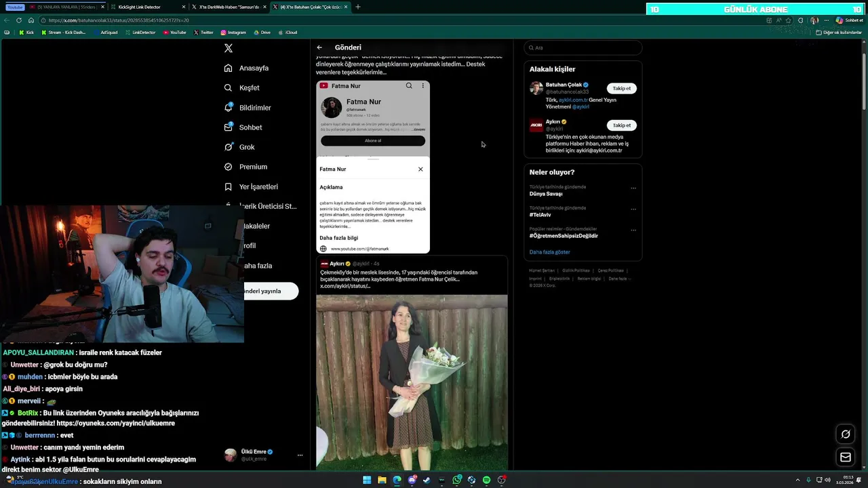
Task: Follow Aykırı with Takip et
Action: coord(621,125)
